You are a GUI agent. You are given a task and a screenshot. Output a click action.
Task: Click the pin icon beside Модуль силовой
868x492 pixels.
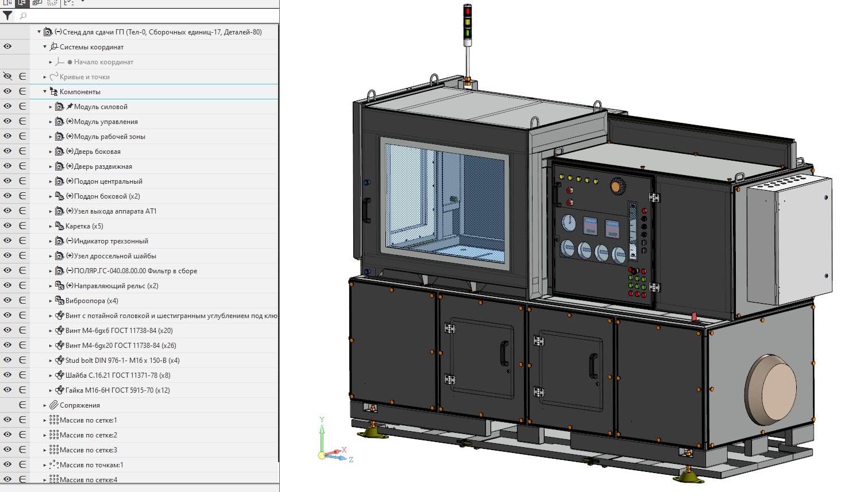click(70, 107)
